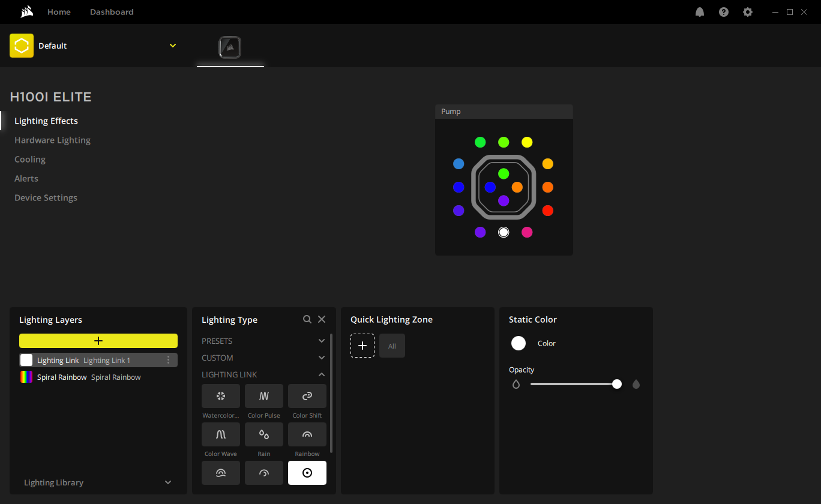821x504 pixels.
Task: Open the Static Color white swatch
Action: point(519,343)
